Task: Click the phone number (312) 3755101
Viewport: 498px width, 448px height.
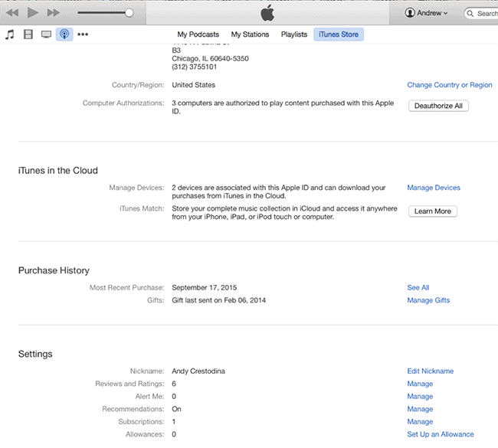Action: [194, 67]
